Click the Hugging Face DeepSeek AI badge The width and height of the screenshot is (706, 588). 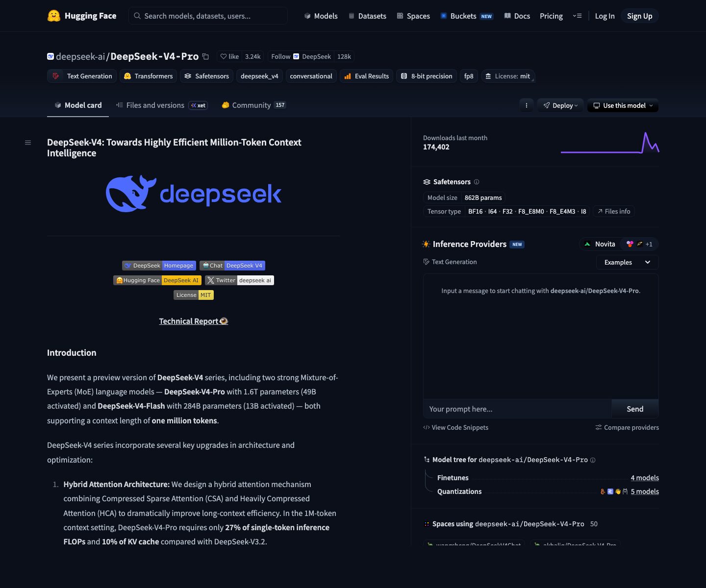coord(157,280)
